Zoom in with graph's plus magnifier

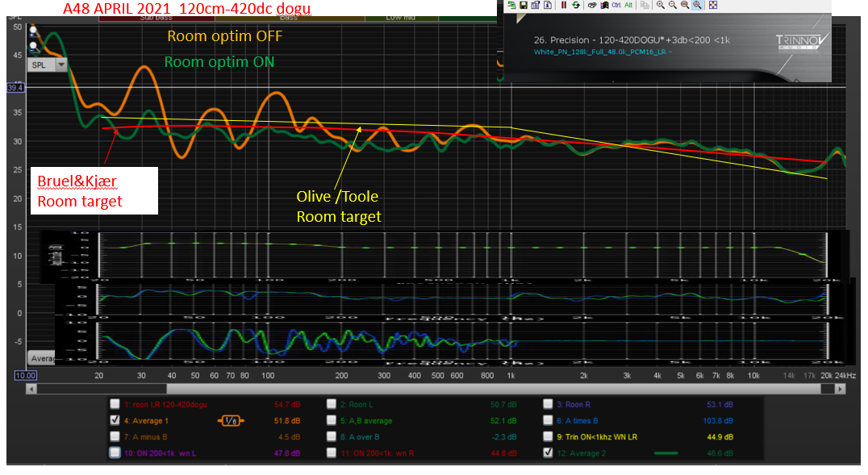[x=33, y=31]
